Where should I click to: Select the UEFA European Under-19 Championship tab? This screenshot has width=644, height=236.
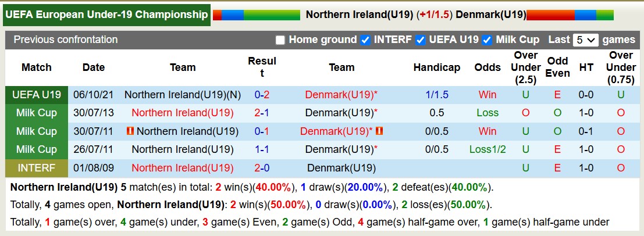click(107, 15)
